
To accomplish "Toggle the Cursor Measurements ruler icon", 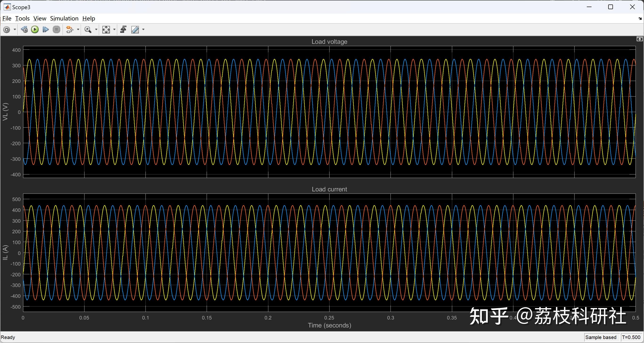I will 135,30.
